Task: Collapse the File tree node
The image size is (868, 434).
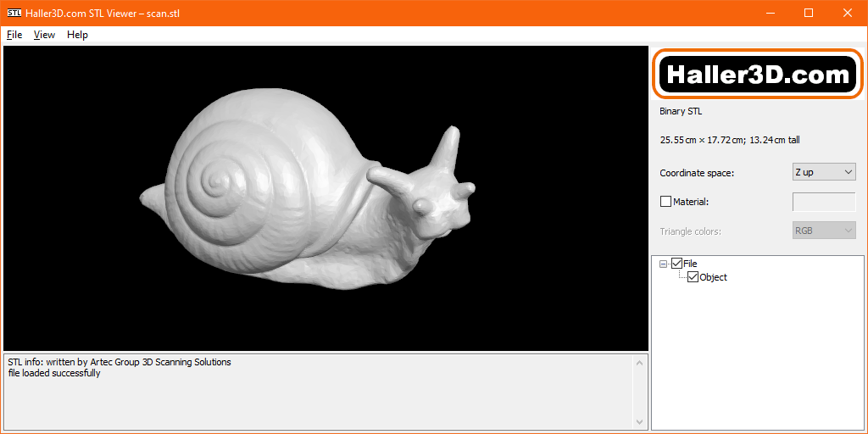Action: click(664, 264)
